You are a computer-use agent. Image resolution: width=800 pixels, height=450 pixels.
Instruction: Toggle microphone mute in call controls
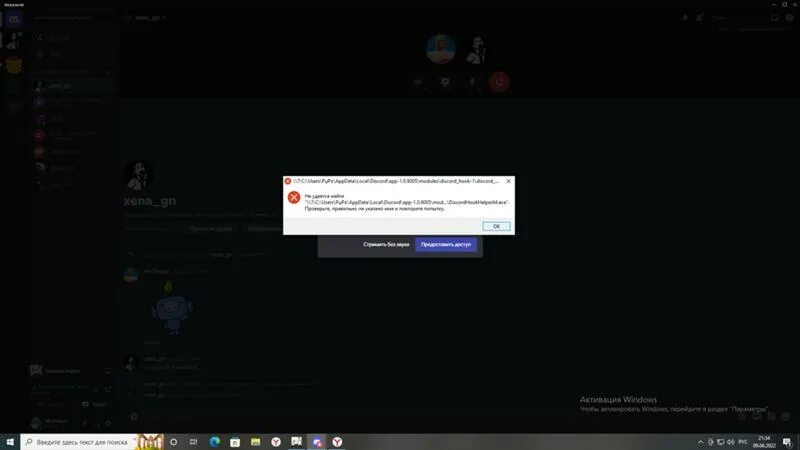pyautogui.click(x=472, y=82)
